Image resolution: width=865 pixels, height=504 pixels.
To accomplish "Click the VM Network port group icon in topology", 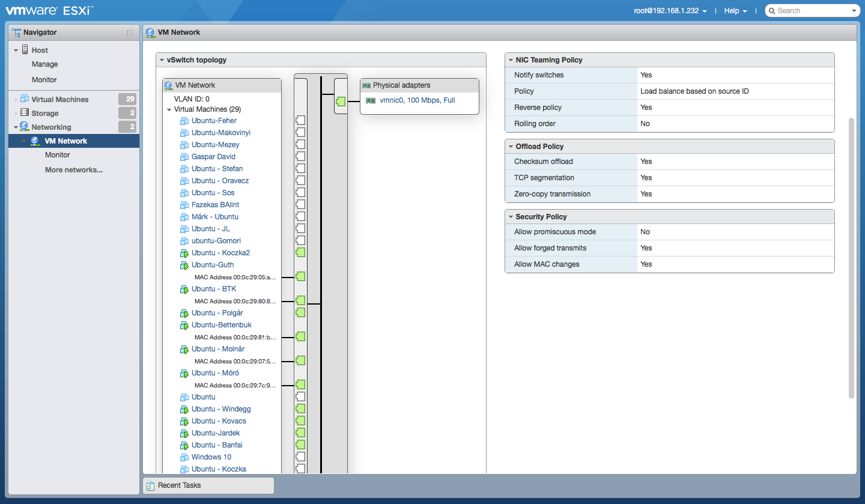I will click(x=168, y=85).
